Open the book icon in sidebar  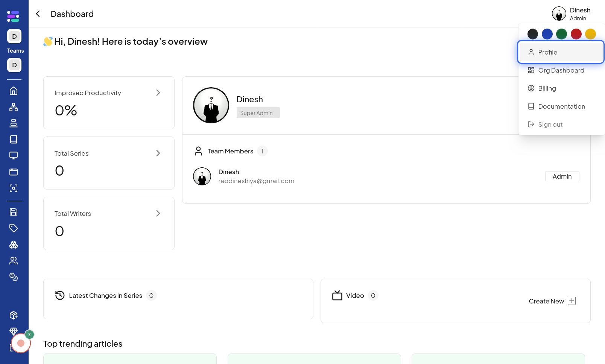pos(14,140)
